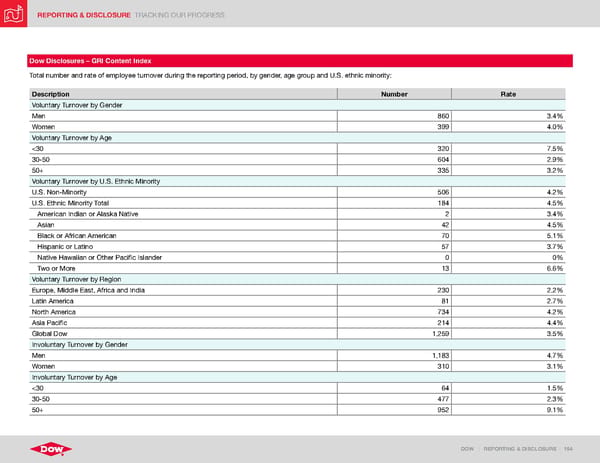
Task: Click the 4.4% rate cell
Action: coord(509,323)
